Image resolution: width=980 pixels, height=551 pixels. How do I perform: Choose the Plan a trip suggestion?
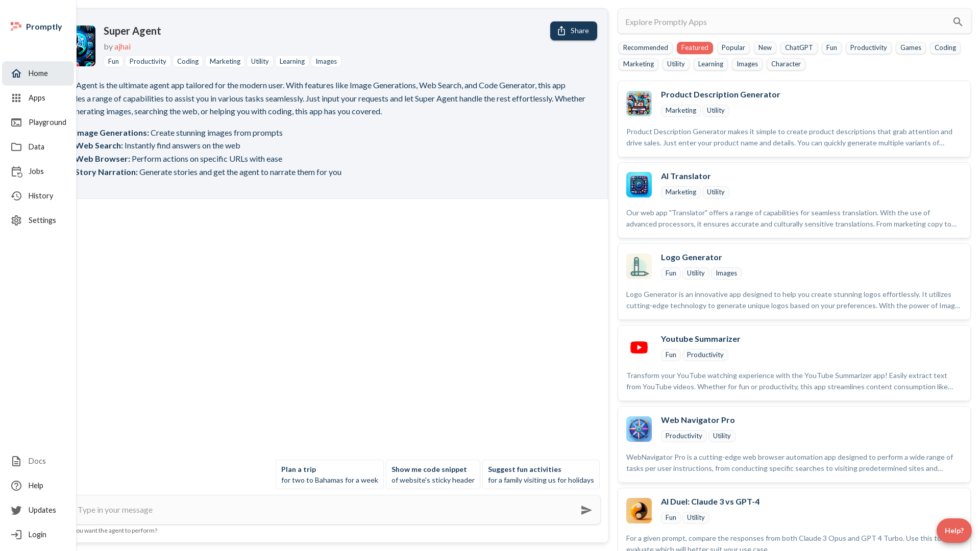pos(330,474)
